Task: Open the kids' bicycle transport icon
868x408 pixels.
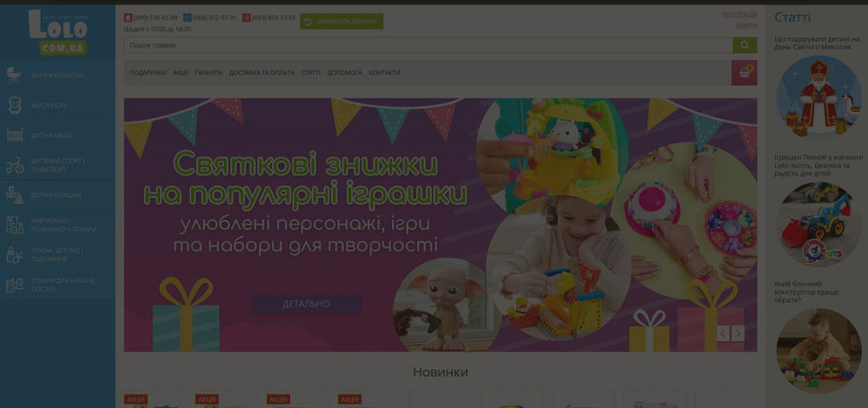Action: click(14, 165)
